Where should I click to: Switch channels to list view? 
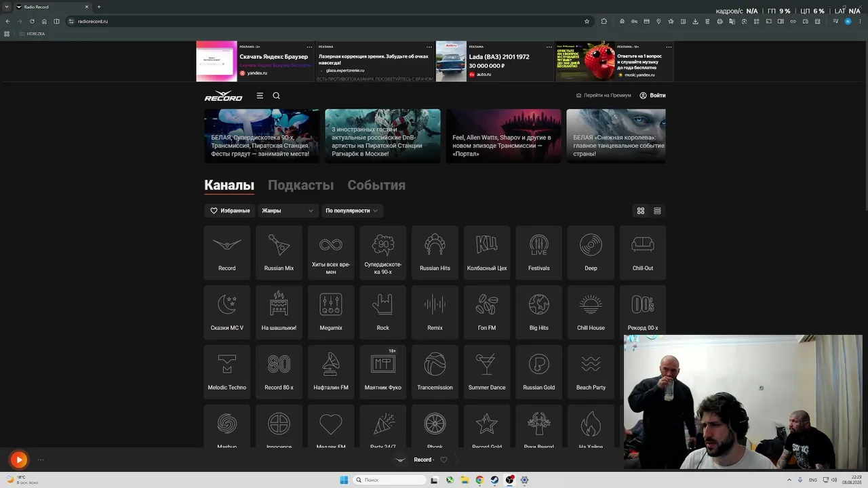click(x=657, y=211)
